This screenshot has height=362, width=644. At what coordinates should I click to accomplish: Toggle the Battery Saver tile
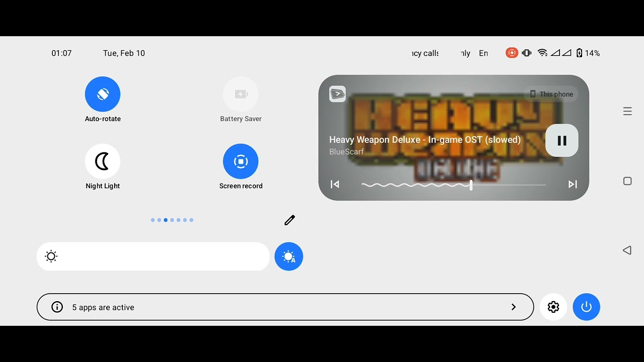coord(240,94)
